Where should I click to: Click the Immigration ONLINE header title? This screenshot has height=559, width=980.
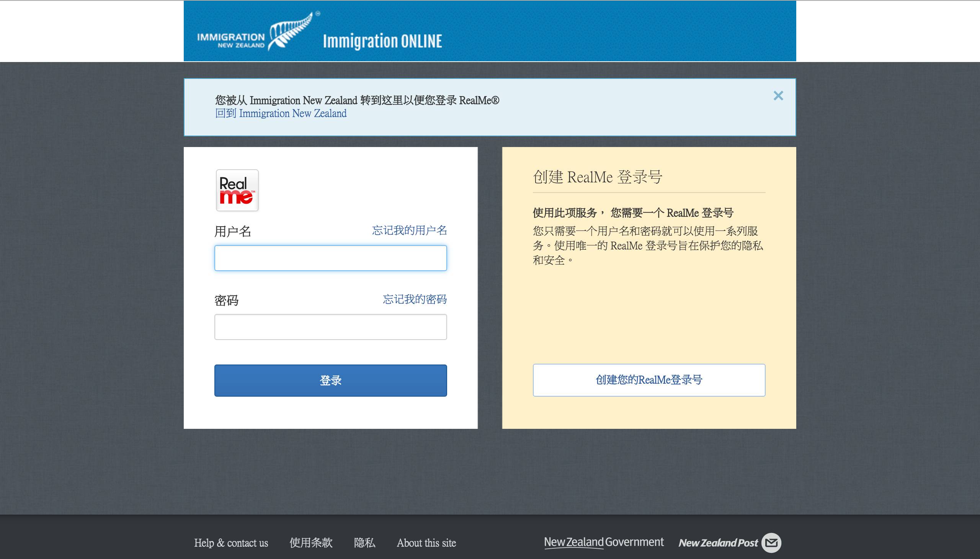[382, 41]
